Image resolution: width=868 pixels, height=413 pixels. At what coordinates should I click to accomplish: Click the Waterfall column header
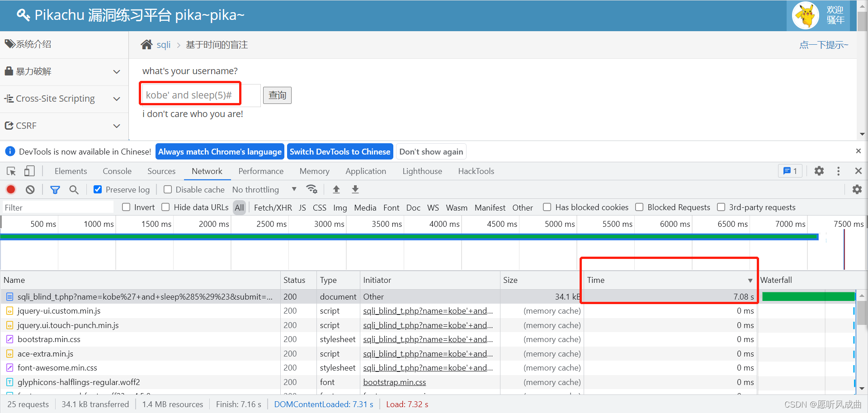[x=807, y=280]
